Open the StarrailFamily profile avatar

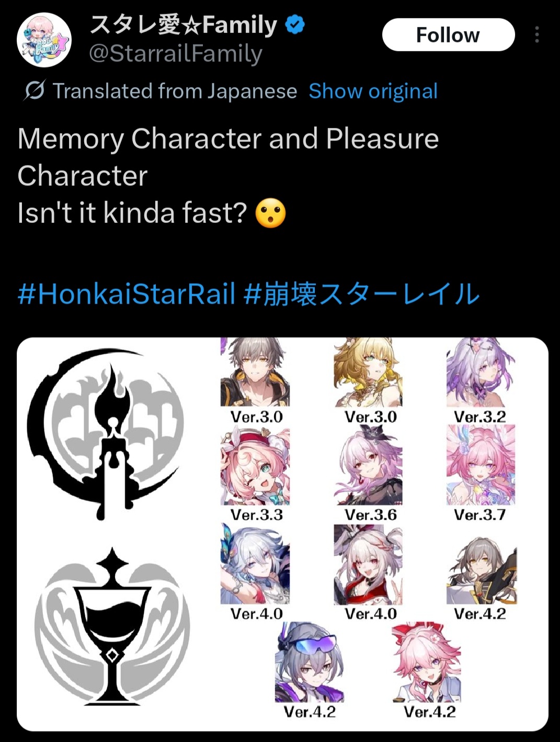[x=44, y=40]
